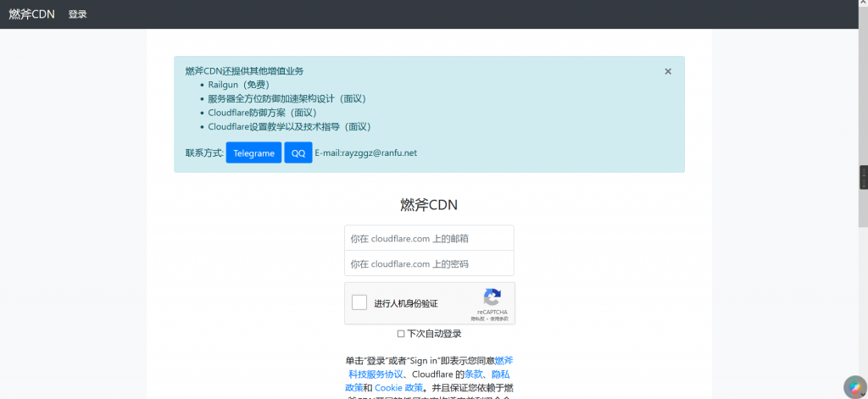The width and height of the screenshot is (868, 399).
Task: Open the reCAPTCHA 隐私权 link
Action: coord(477,319)
